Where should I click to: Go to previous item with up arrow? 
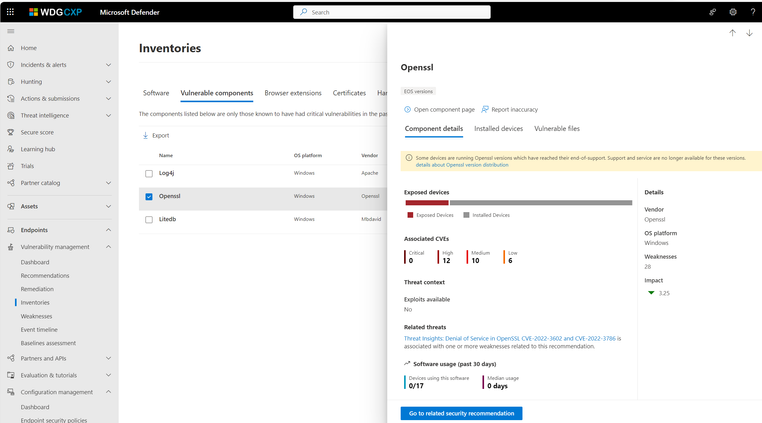(732, 33)
